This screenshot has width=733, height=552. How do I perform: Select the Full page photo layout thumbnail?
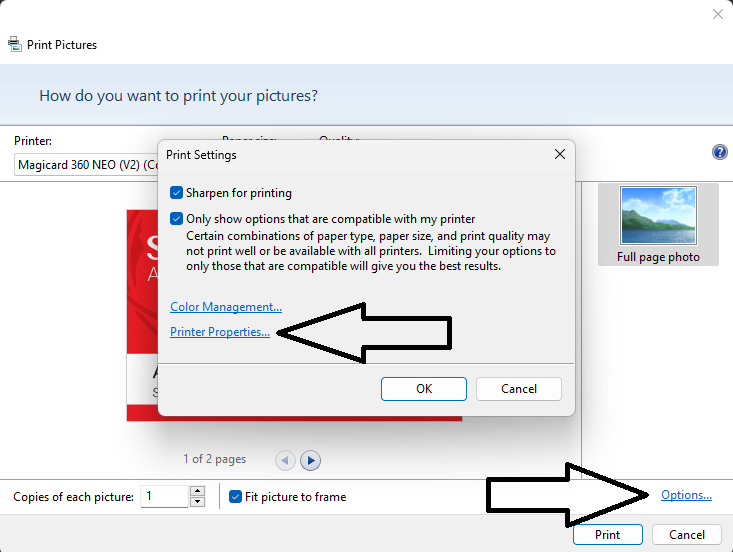coord(658,225)
